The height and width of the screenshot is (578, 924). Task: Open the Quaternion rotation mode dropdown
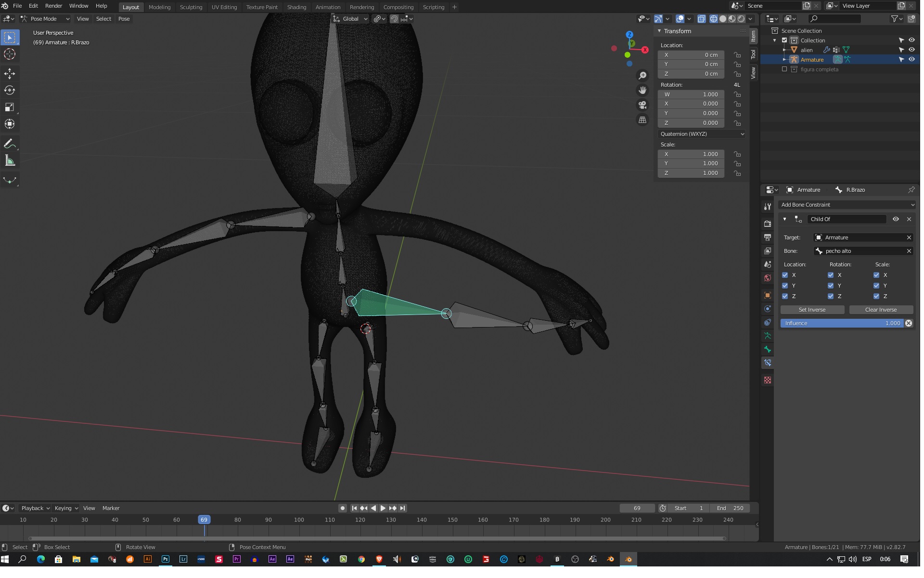[702, 134]
